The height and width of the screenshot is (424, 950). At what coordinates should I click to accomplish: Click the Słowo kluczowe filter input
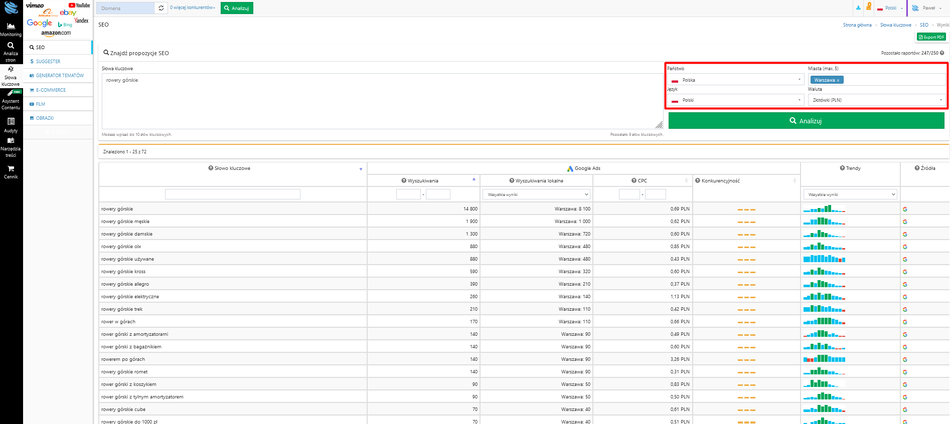point(230,194)
